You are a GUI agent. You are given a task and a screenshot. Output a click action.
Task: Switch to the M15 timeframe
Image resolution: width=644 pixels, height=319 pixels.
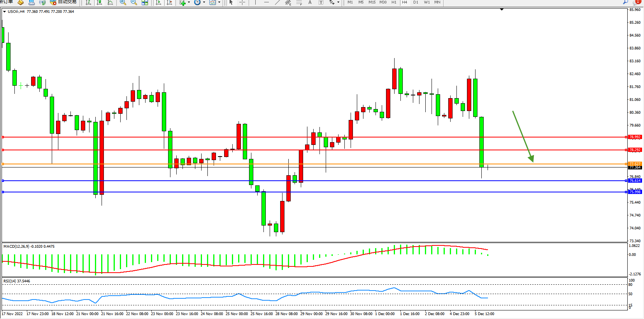pyautogui.click(x=372, y=2)
